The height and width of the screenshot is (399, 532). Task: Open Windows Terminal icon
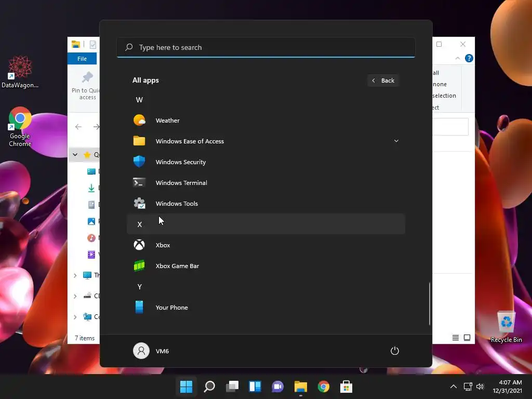click(x=139, y=182)
